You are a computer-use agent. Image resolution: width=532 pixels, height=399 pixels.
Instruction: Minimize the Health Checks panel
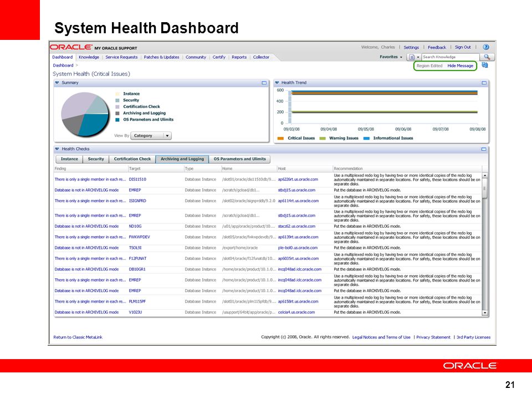(x=484, y=149)
